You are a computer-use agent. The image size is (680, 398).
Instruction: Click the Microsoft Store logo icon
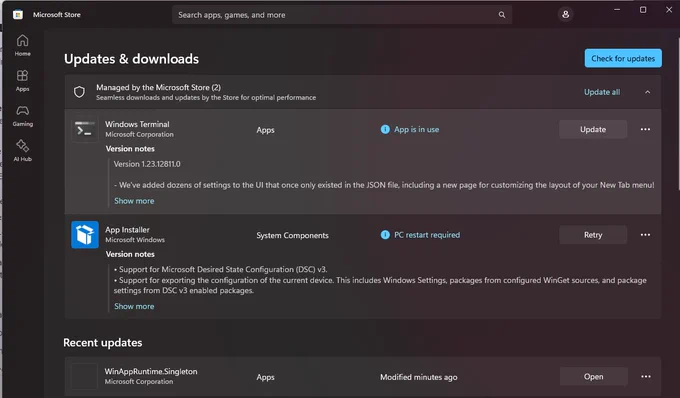click(18, 15)
